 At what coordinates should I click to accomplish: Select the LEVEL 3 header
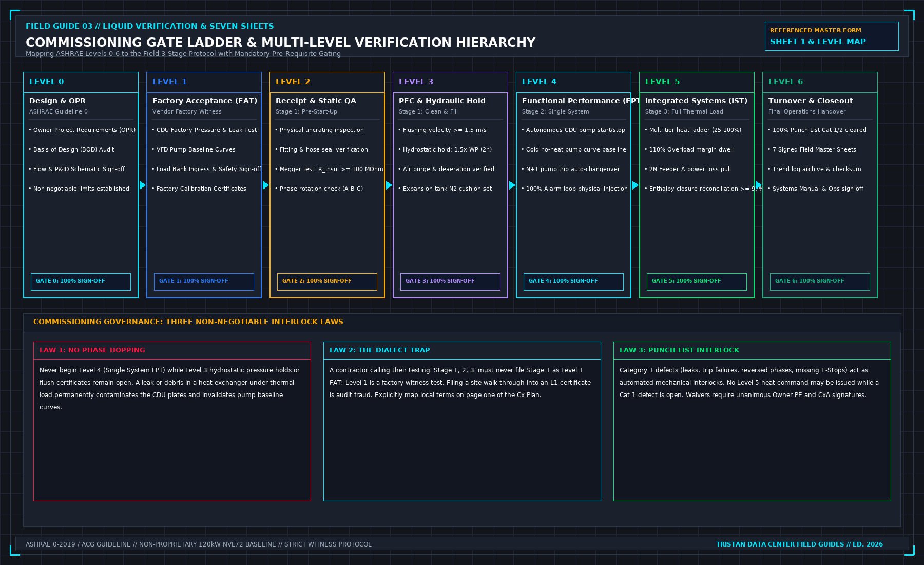point(450,82)
